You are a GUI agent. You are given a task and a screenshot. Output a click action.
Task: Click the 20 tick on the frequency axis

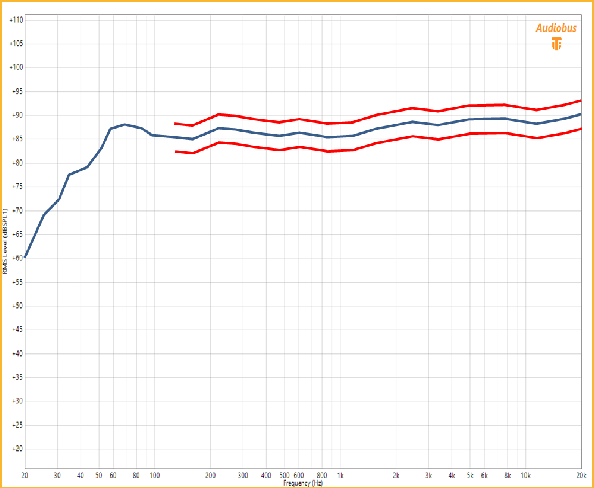25,475
